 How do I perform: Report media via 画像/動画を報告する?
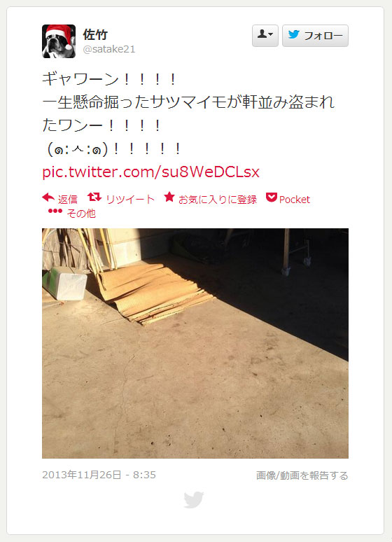click(302, 475)
